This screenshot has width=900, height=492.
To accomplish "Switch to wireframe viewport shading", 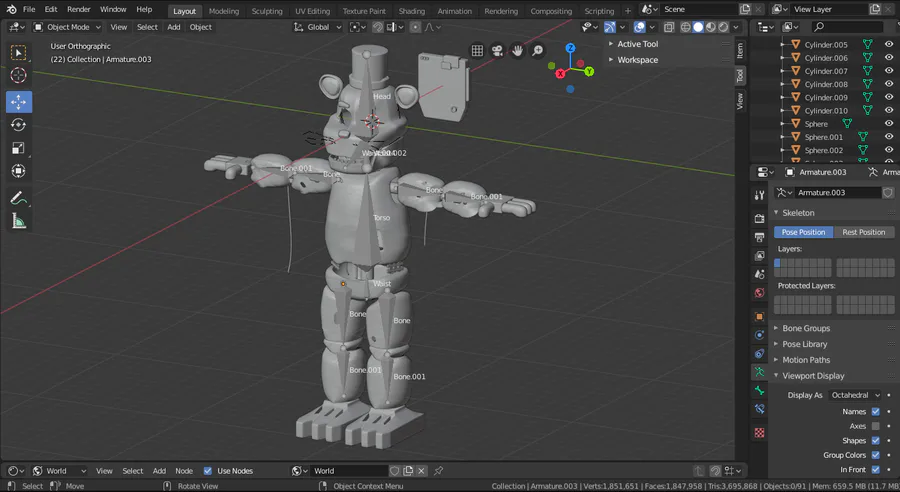I will click(x=685, y=27).
